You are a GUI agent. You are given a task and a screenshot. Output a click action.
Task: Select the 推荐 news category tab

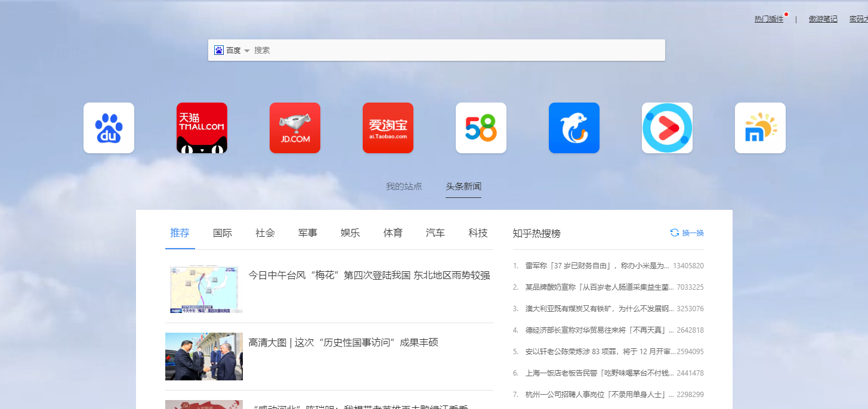pos(180,233)
